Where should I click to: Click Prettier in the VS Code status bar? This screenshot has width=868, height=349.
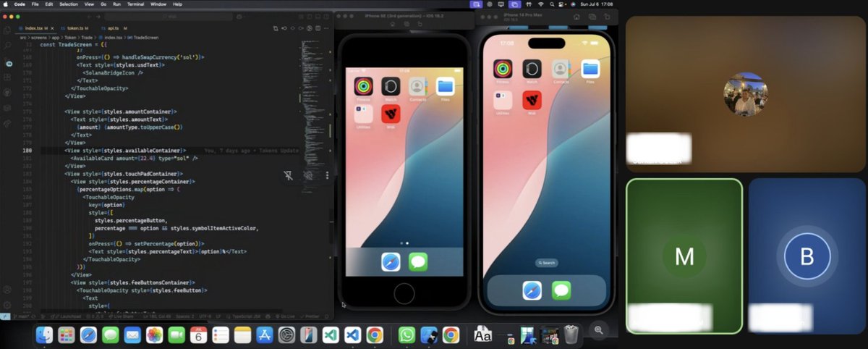pyautogui.click(x=311, y=316)
